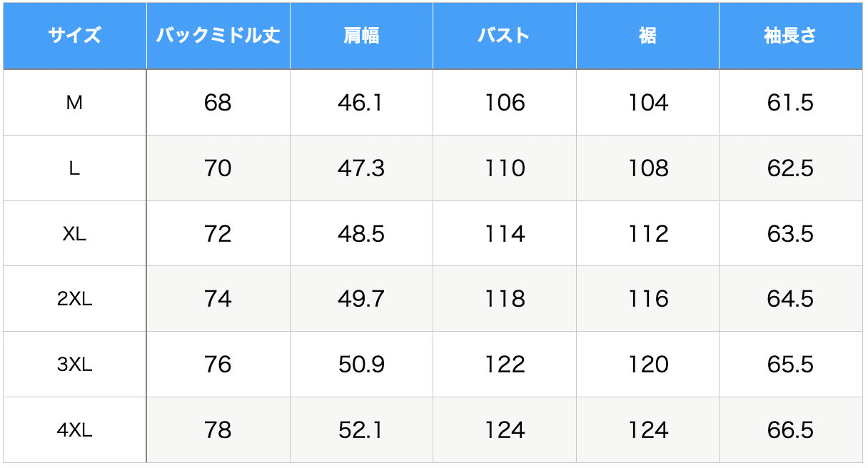Click shoulder width value 50.9
The image size is (868, 468).
click(361, 365)
